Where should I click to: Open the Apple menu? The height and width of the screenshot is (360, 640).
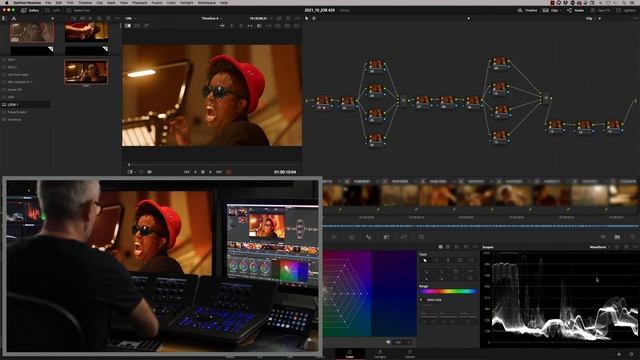[7, 2]
